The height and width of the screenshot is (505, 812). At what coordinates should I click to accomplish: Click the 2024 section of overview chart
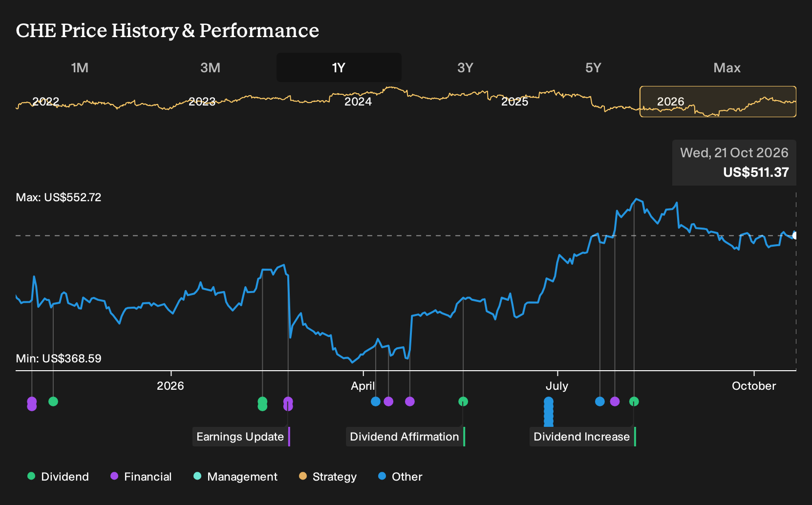358,102
